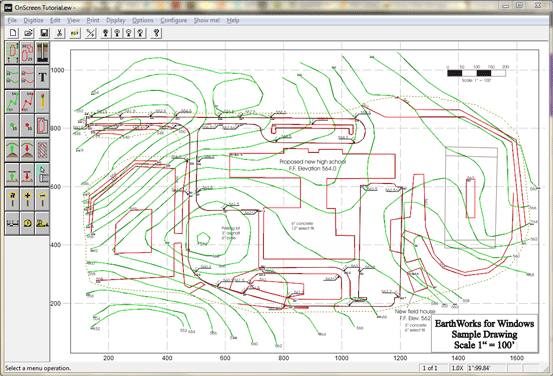
Task: Select the red proposed contour lines tool
Action: coord(27,77)
